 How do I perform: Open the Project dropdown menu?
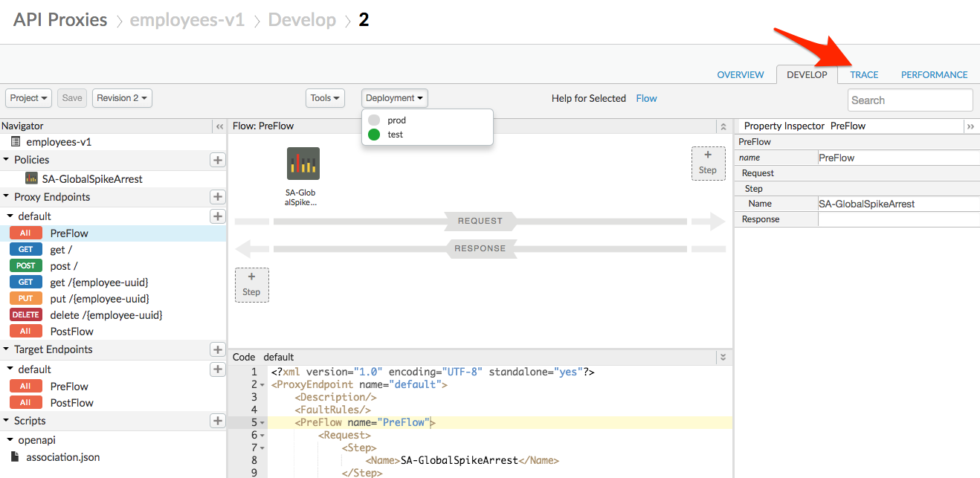click(30, 98)
